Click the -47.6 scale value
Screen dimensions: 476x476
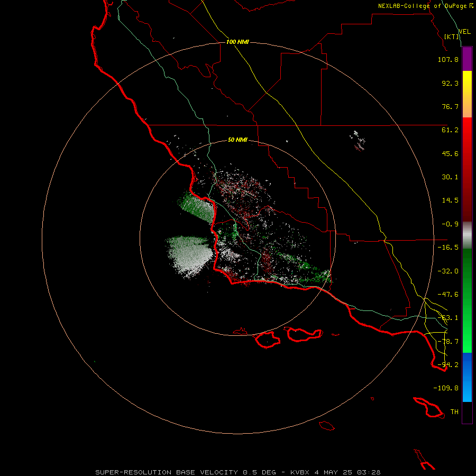448,295
